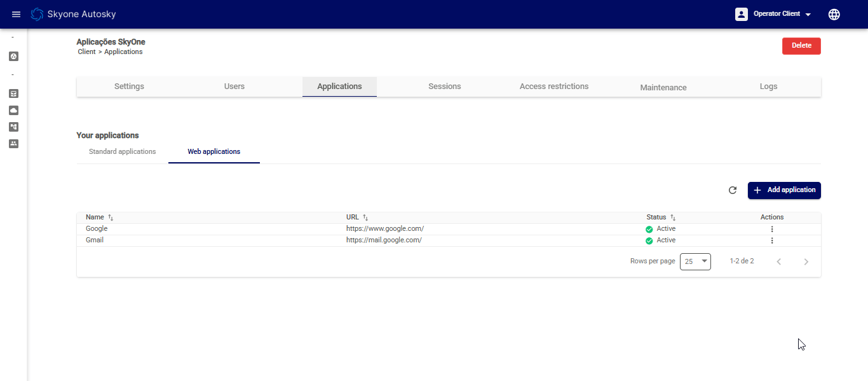The height and width of the screenshot is (381, 868).
Task: Click the people group icon in sidebar
Action: click(x=13, y=144)
